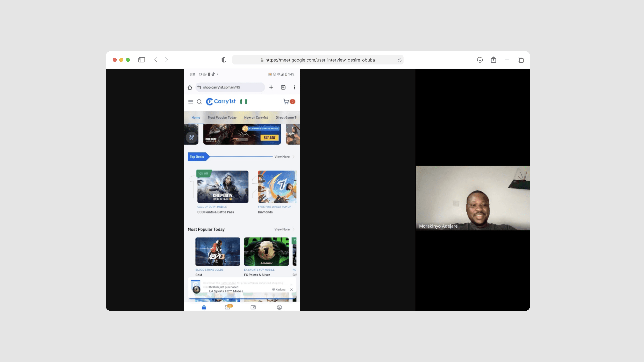Toggle the Safari sidebar panel
This screenshot has height=362, width=644.
pyautogui.click(x=142, y=60)
